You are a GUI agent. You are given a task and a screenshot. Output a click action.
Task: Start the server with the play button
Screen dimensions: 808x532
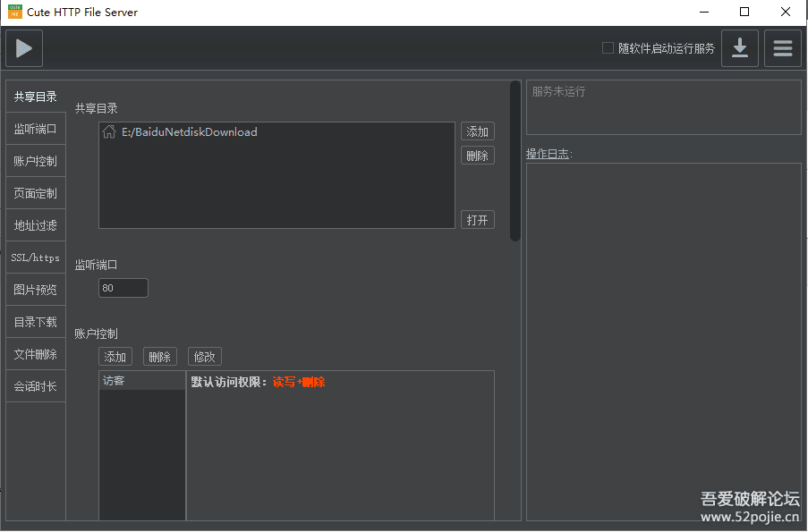pyautogui.click(x=24, y=48)
